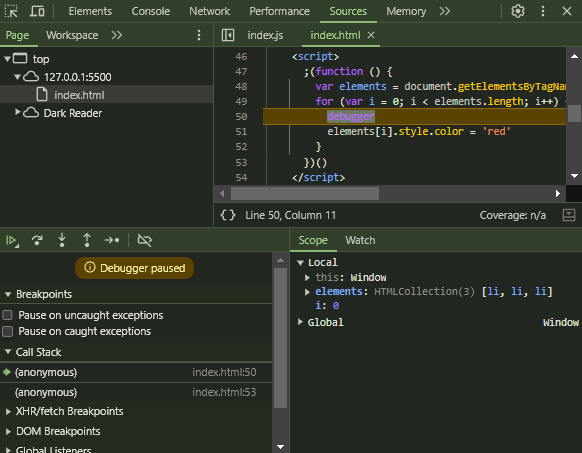
Task: Click the debugger pane vertical scrollbar thumb
Action: click(x=280, y=337)
